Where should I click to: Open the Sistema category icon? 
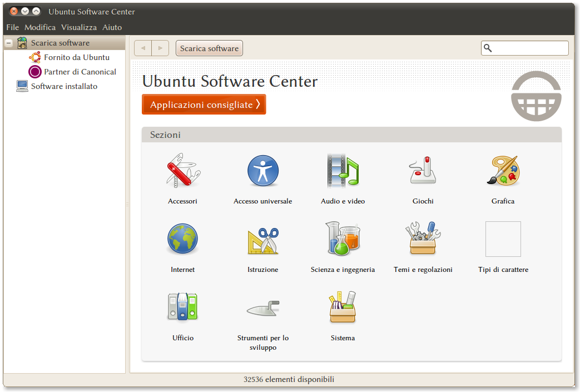[343, 307]
